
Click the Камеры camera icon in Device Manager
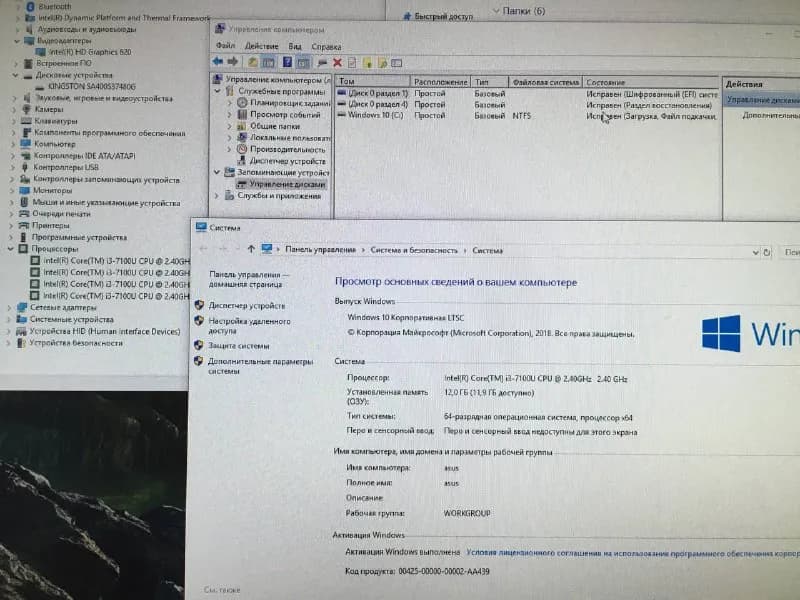27,109
